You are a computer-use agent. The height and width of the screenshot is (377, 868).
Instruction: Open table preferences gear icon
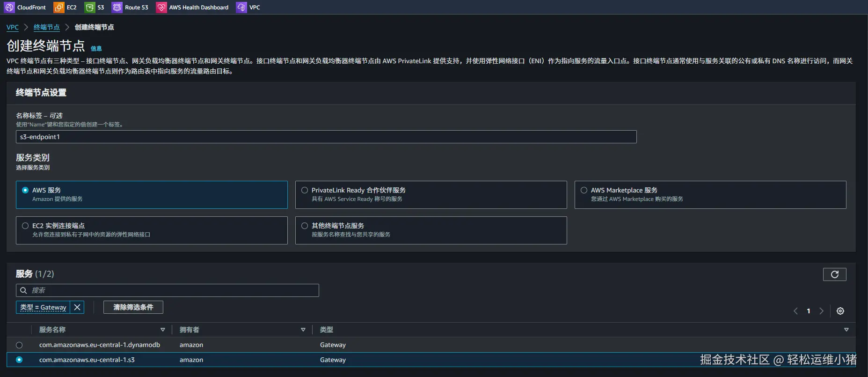840,311
